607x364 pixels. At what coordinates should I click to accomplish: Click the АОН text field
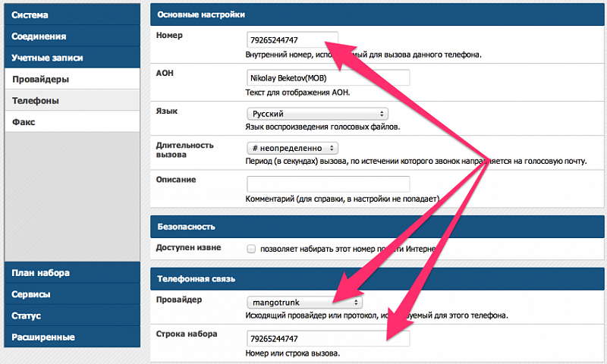[329, 78]
